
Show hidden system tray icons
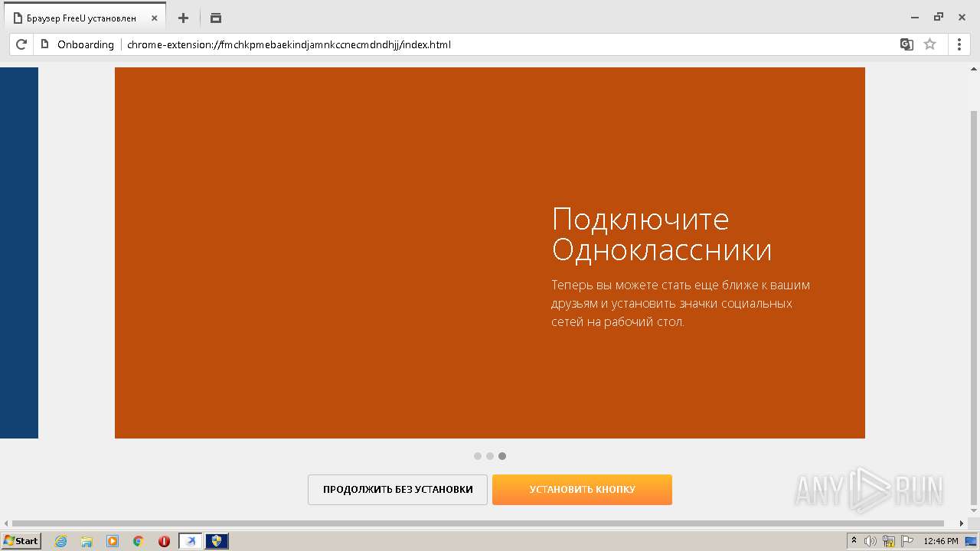[x=854, y=541]
